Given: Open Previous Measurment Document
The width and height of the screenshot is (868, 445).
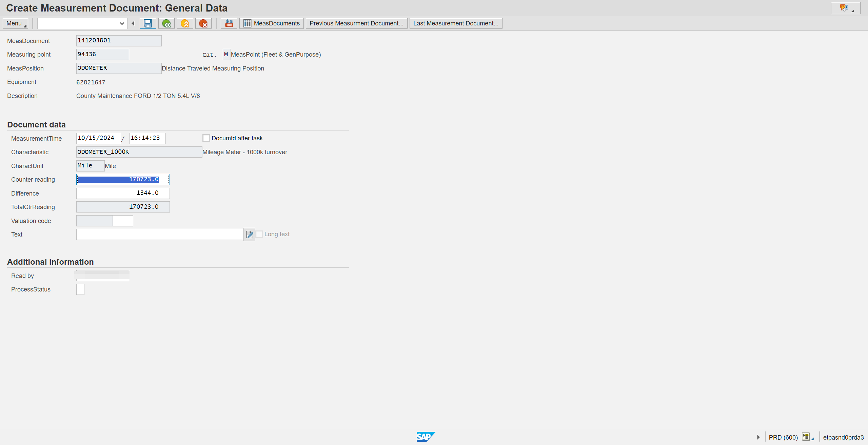Looking at the screenshot, I should tap(357, 23).
